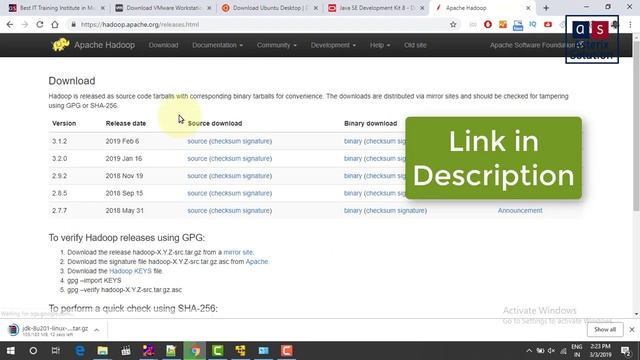This screenshot has height=360, width=640.
Task: Open the browser home page icon
Action: [55, 24]
